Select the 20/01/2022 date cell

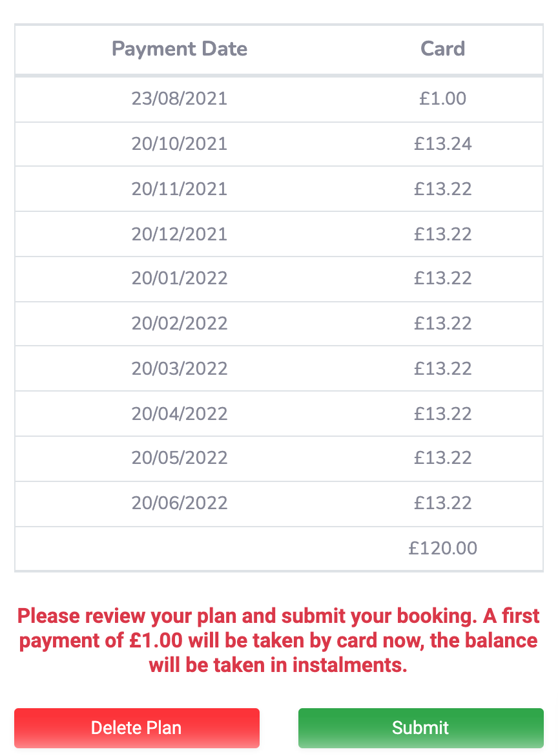click(180, 278)
